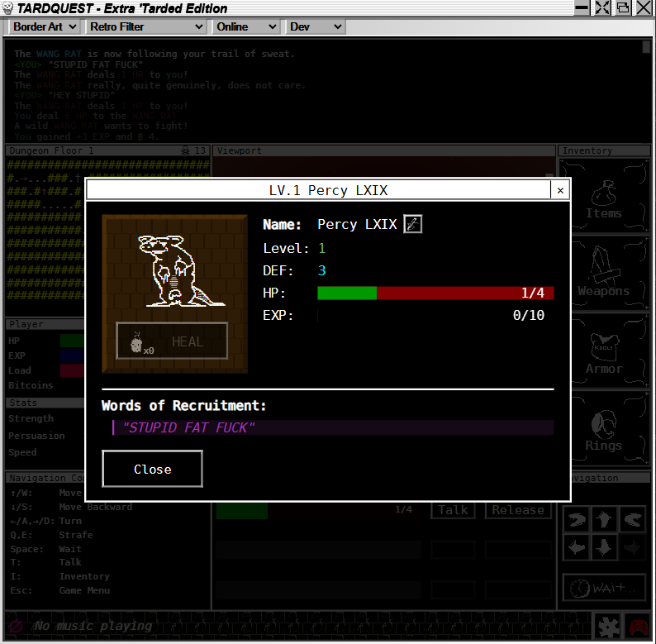Click the rename pencil icon beside Percy LXIX
The width and height of the screenshot is (656, 644).
(412, 224)
